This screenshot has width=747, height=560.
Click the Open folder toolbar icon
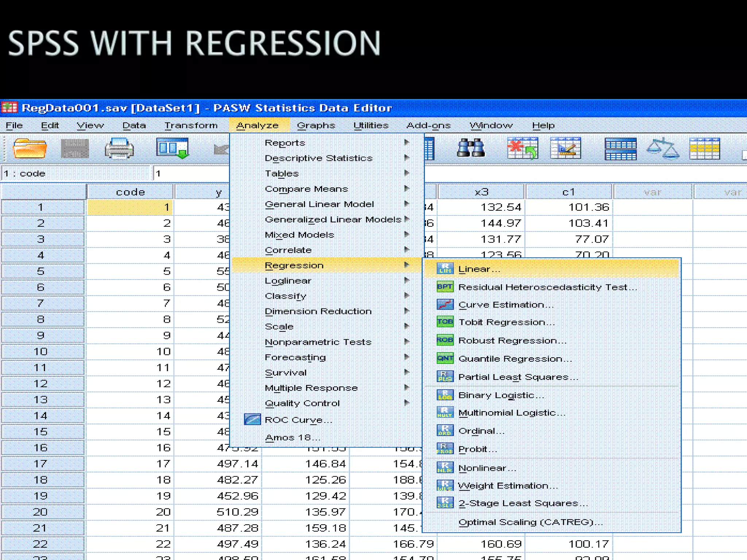30,148
